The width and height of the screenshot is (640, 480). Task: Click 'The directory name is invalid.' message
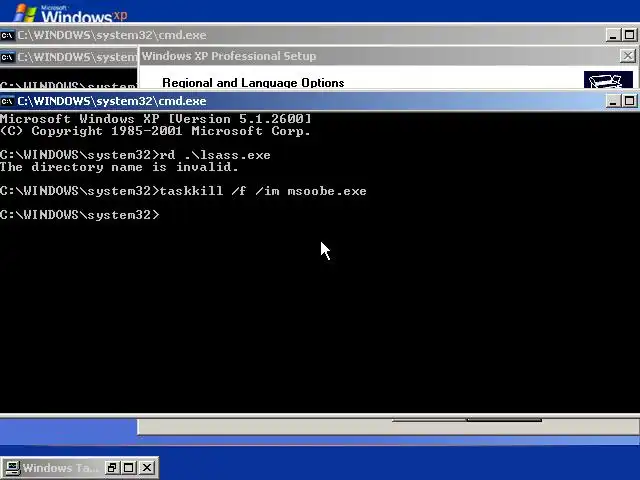tap(119, 167)
